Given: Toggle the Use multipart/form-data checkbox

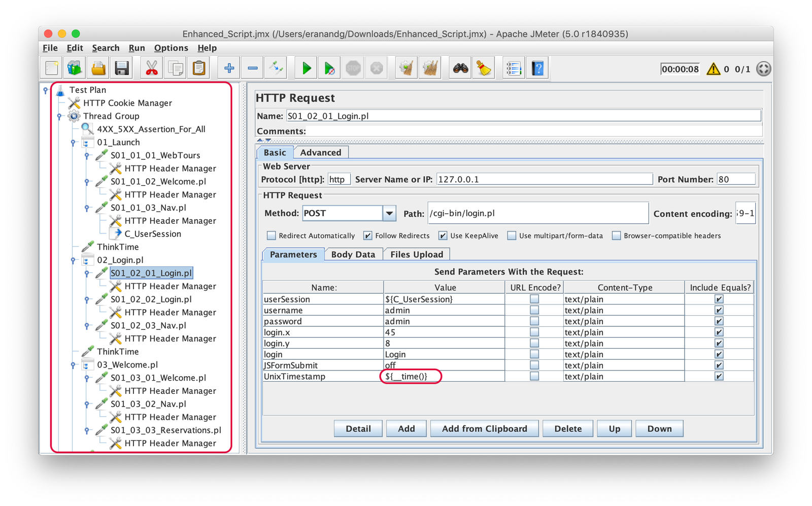Looking at the screenshot, I should click(x=512, y=235).
